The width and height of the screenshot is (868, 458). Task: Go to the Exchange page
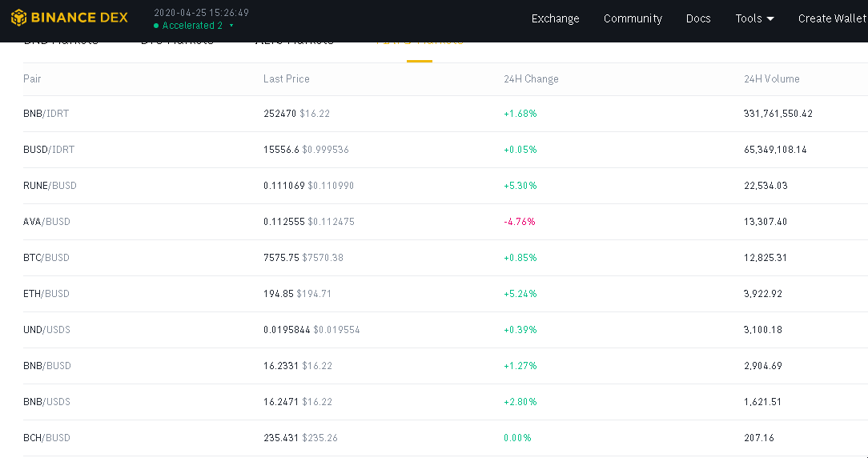[x=555, y=18]
